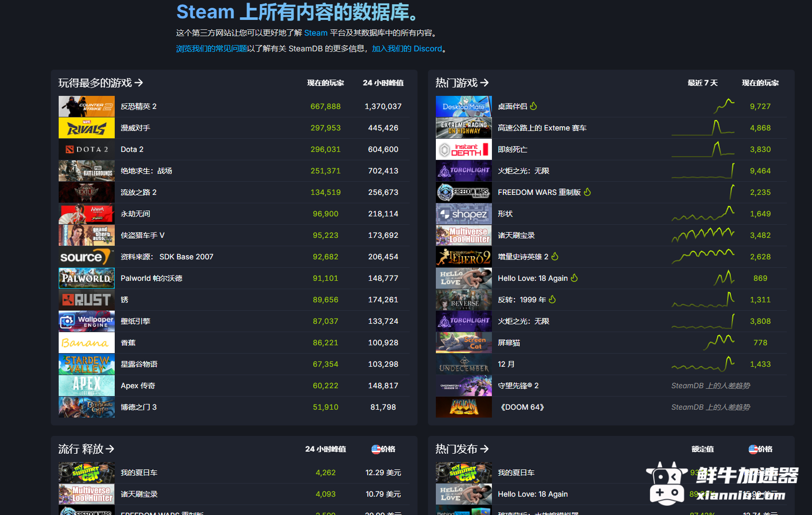Click the peak value 4,262
This screenshot has width=812, height=515.
(x=325, y=473)
